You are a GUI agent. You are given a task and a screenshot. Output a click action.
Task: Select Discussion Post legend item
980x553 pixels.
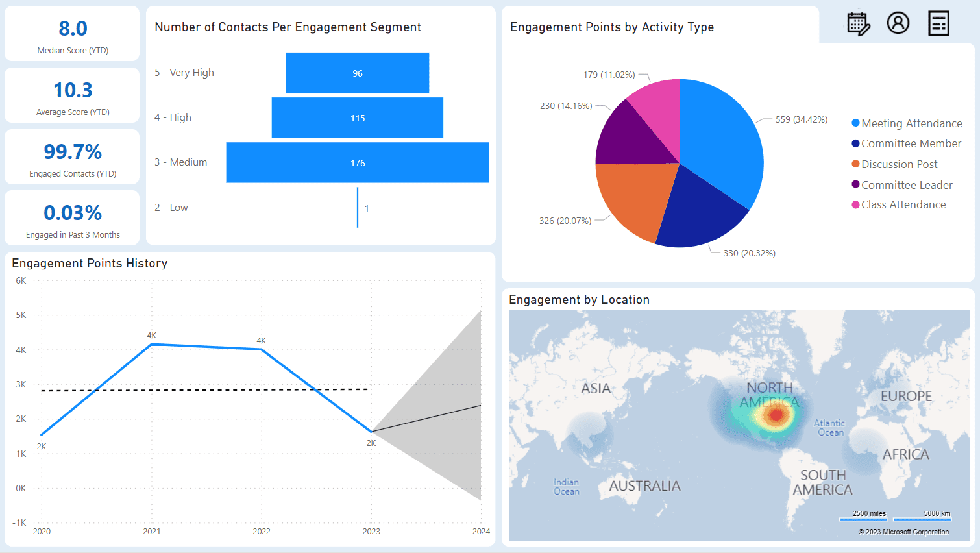pyautogui.click(x=895, y=164)
